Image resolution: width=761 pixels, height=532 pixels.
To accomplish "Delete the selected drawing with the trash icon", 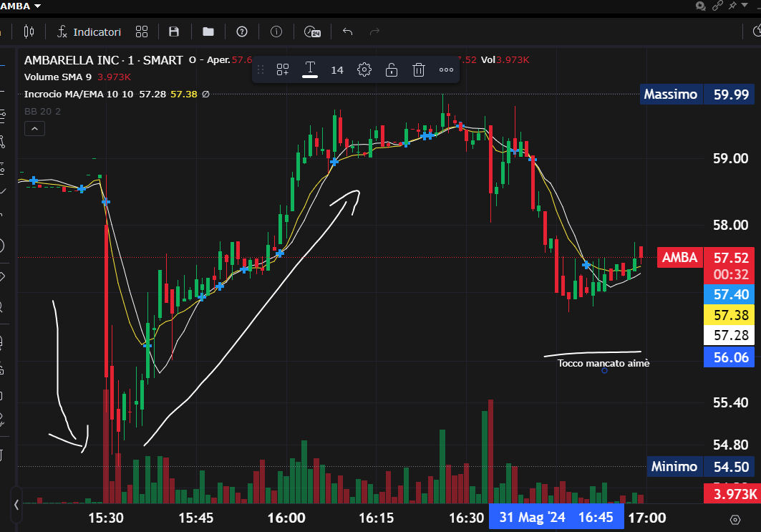I will (419, 70).
